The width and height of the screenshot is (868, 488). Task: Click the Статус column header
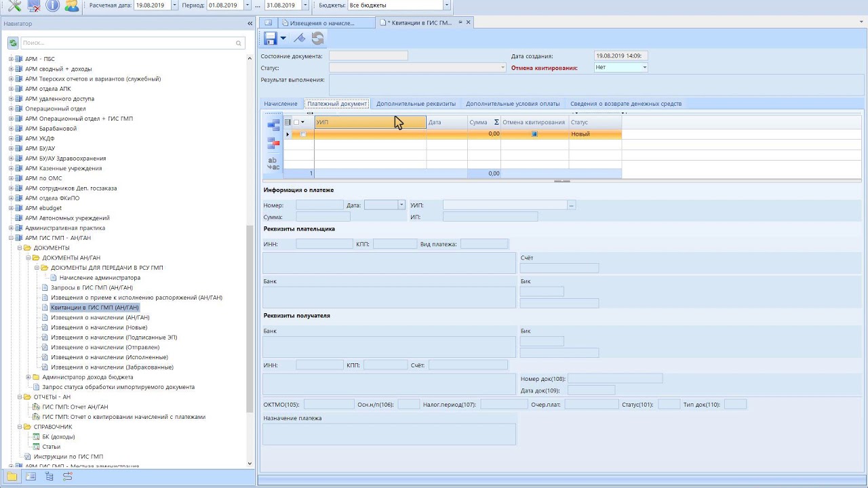[x=595, y=123]
